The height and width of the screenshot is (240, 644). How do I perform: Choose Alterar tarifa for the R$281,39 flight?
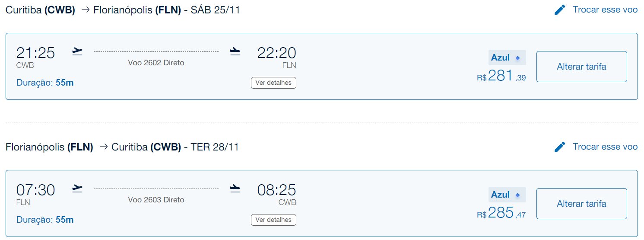581,67
